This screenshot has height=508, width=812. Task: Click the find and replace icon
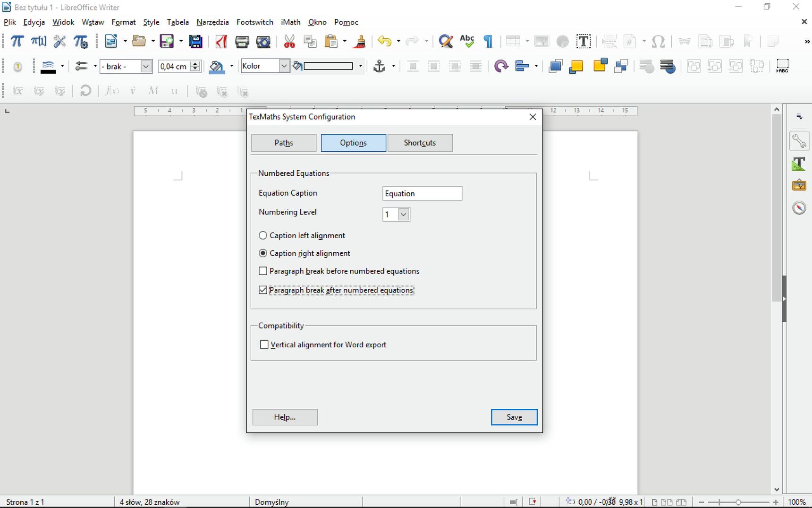[446, 42]
